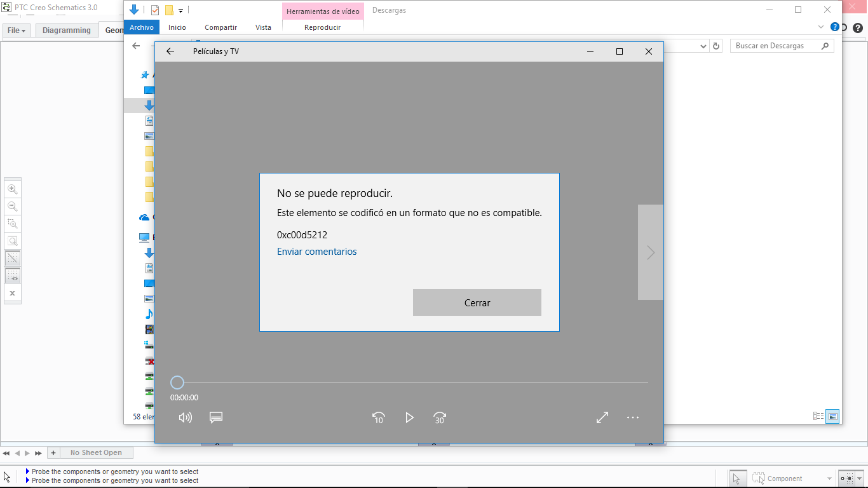868x488 pixels.
Task: Switch to the Diagramming tab in Creo
Action: [67, 30]
